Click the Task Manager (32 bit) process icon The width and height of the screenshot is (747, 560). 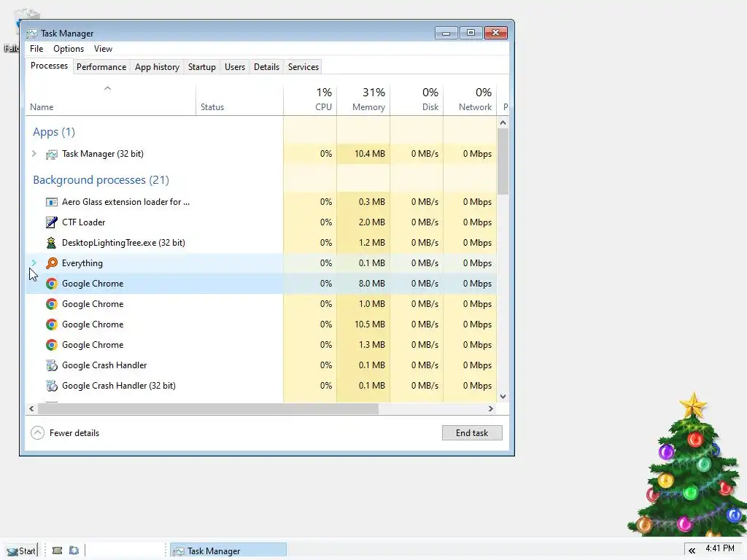[x=52, y=155]
